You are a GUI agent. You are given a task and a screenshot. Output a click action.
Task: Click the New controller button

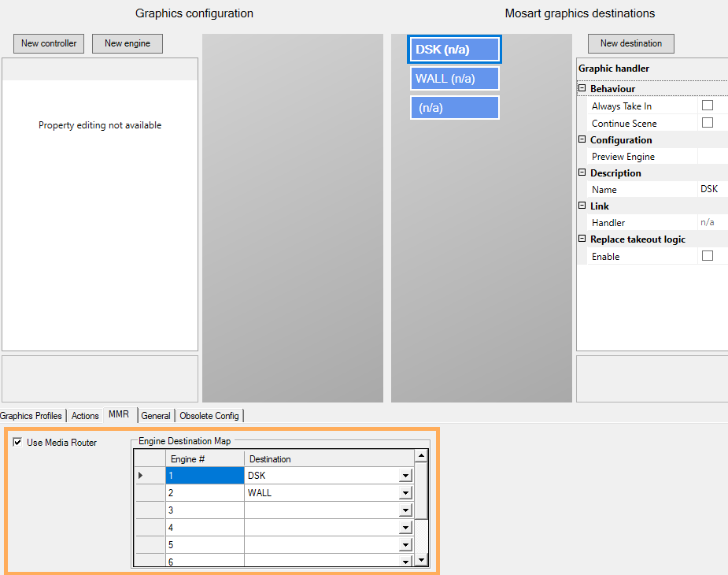point(49,43)
